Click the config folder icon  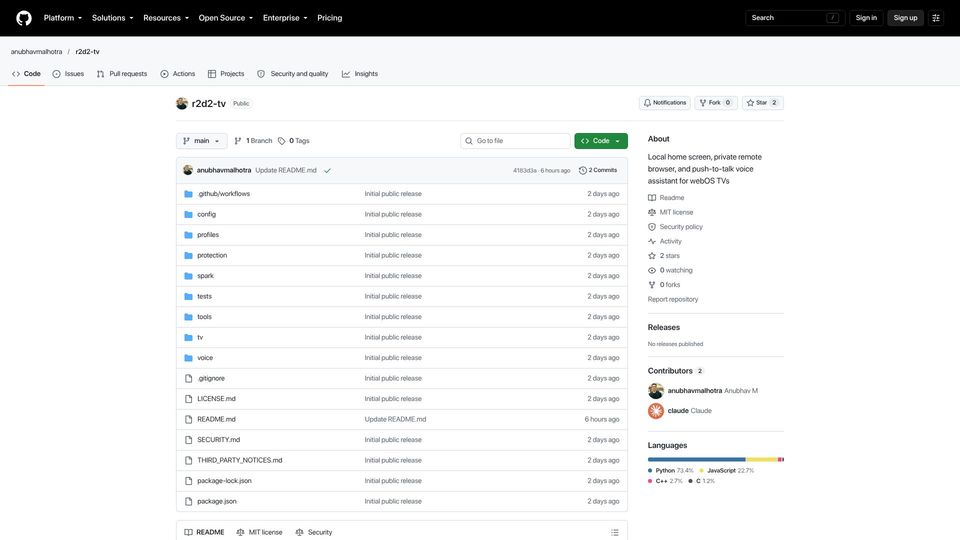(189, 214)
